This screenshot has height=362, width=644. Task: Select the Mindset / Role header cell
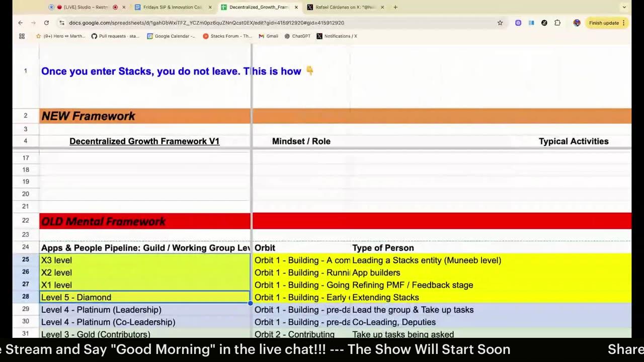point(301,141)
